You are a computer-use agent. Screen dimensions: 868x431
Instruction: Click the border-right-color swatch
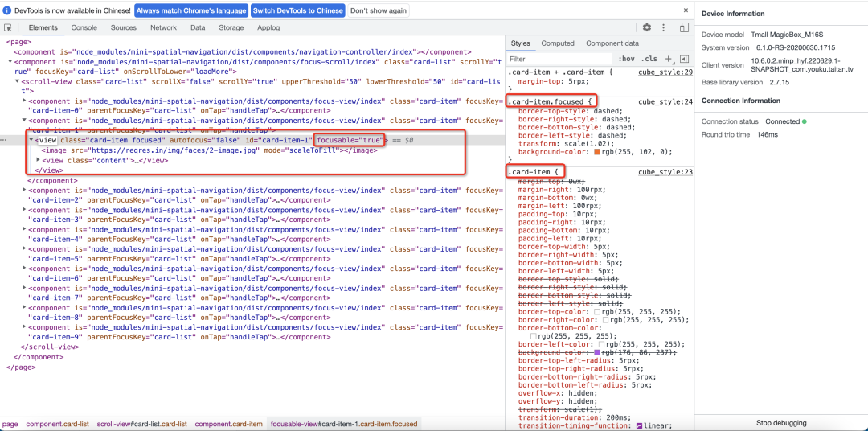(x=606, y=320)
